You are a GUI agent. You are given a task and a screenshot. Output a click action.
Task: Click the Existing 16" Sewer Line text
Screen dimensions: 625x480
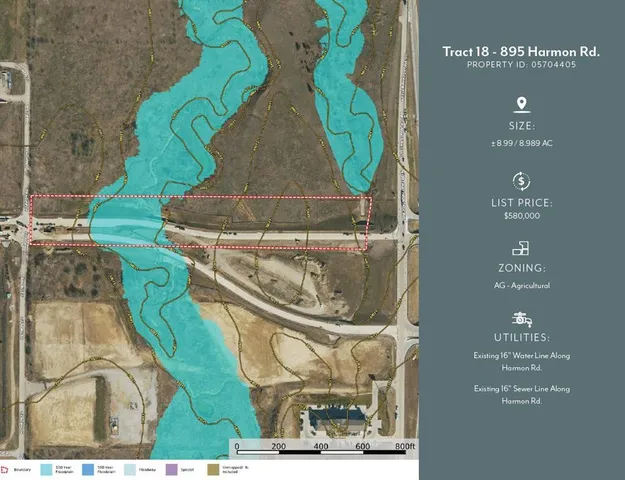point(520,393)
